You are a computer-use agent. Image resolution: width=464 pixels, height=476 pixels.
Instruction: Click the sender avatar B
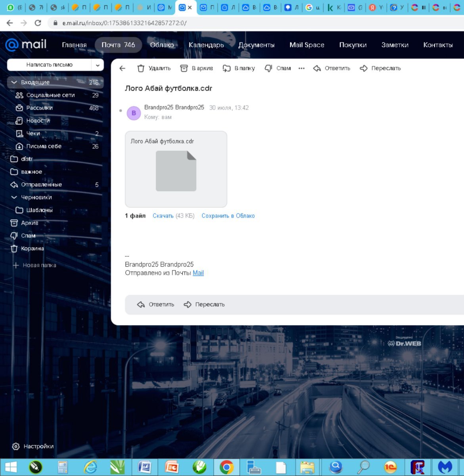pyautogui.click(x=134, y=113)
